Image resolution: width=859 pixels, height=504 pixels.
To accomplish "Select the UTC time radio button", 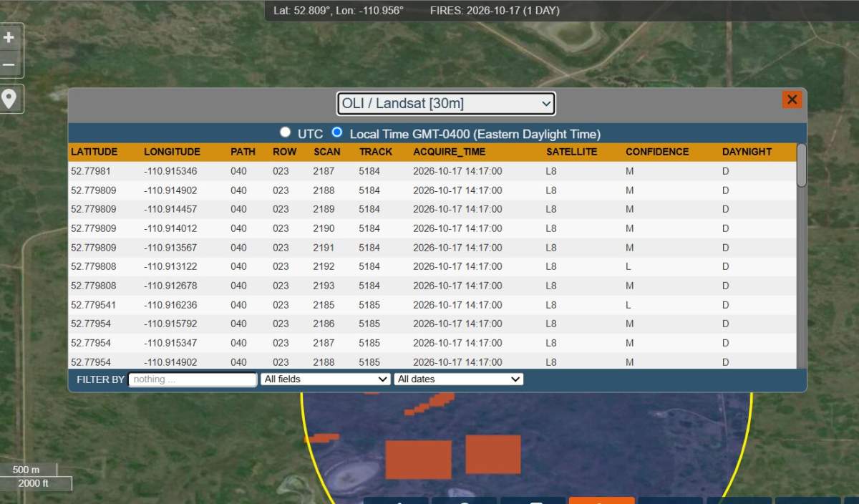I will coord(286,132).
